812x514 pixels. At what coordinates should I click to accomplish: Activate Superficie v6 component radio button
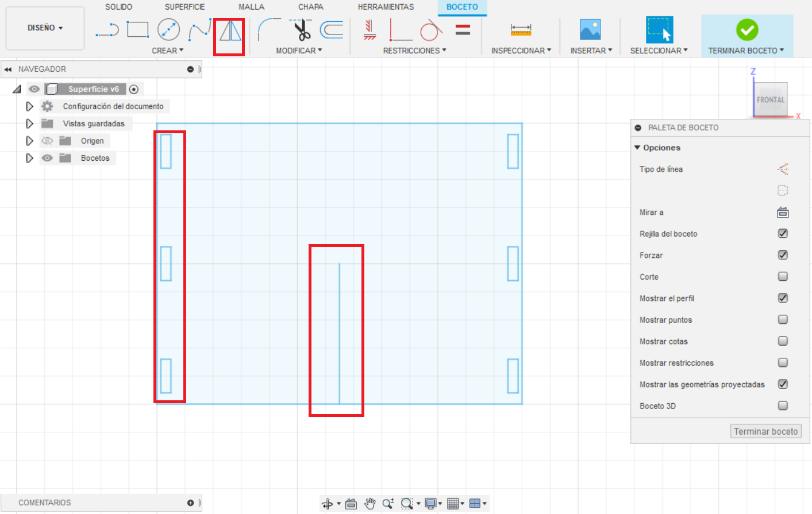coord(134,89)
